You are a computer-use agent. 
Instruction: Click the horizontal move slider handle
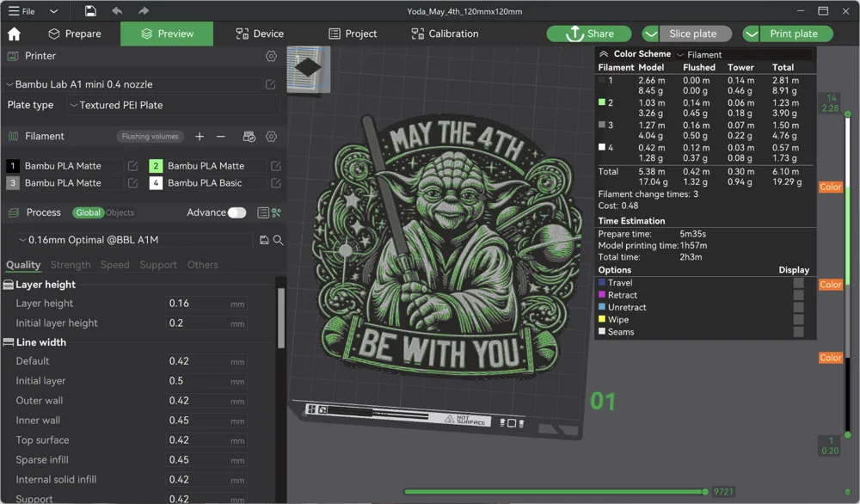click(705, 492)
